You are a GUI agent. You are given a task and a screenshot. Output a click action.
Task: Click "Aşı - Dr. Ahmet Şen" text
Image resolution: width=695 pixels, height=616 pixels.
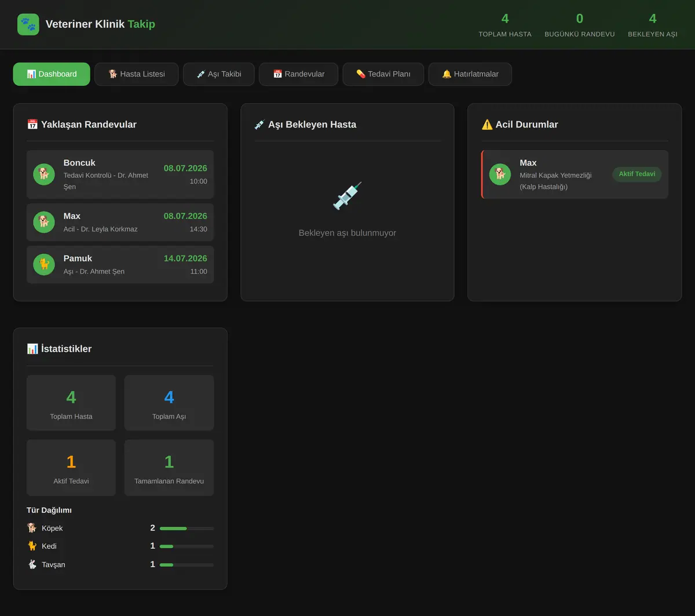(94, 271)
